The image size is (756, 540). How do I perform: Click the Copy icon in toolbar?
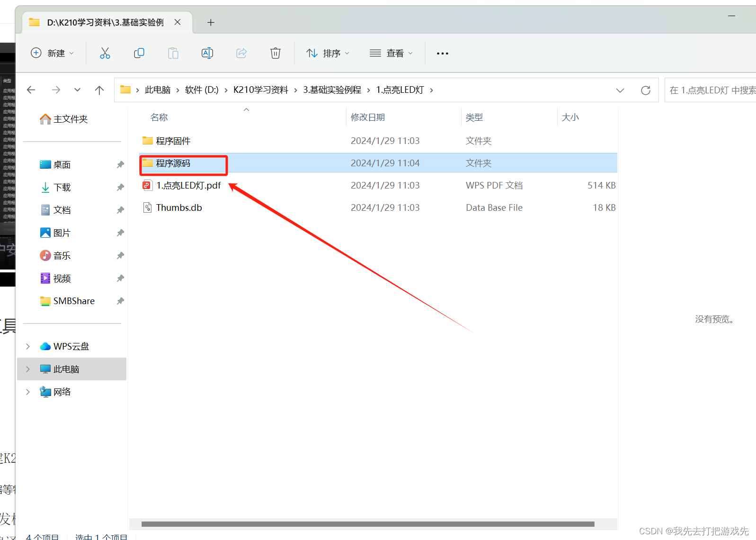coord(139,53)
